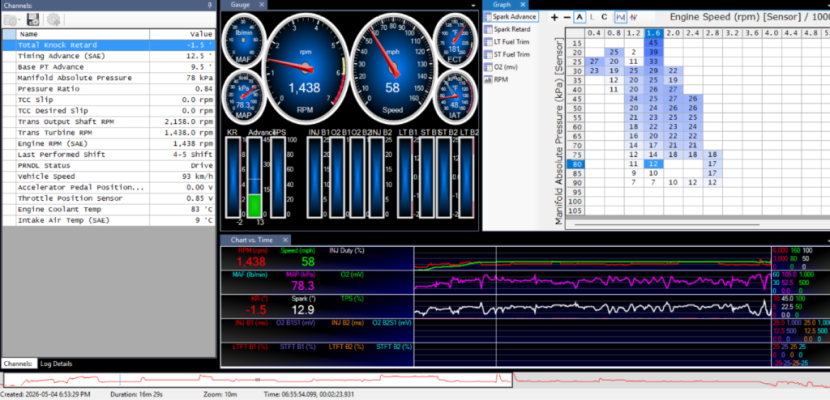The width and height of the screenshot is (830, 400).
Task: Select the Pressure Ratio channel
Action: point(109,89)
